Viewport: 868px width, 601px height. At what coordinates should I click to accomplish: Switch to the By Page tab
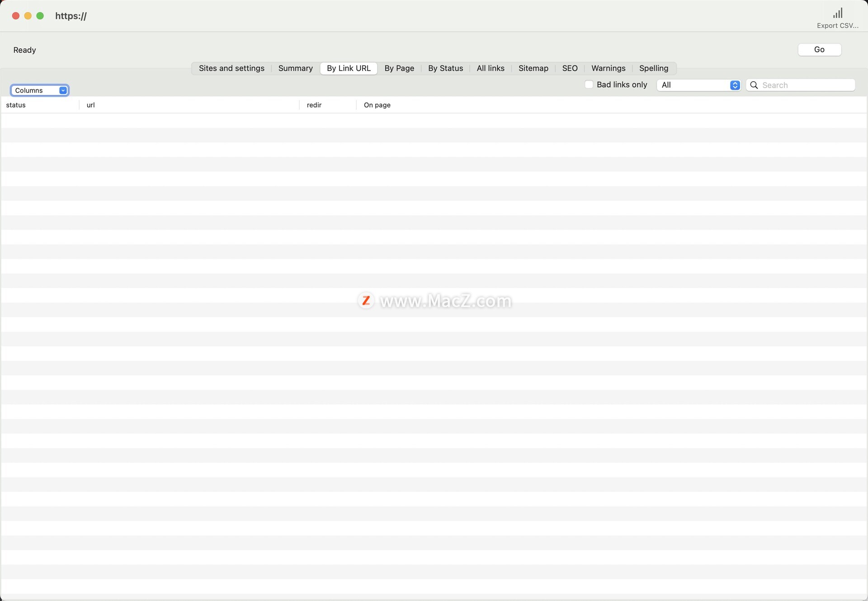pyautogui.click(x=399, y=68)
